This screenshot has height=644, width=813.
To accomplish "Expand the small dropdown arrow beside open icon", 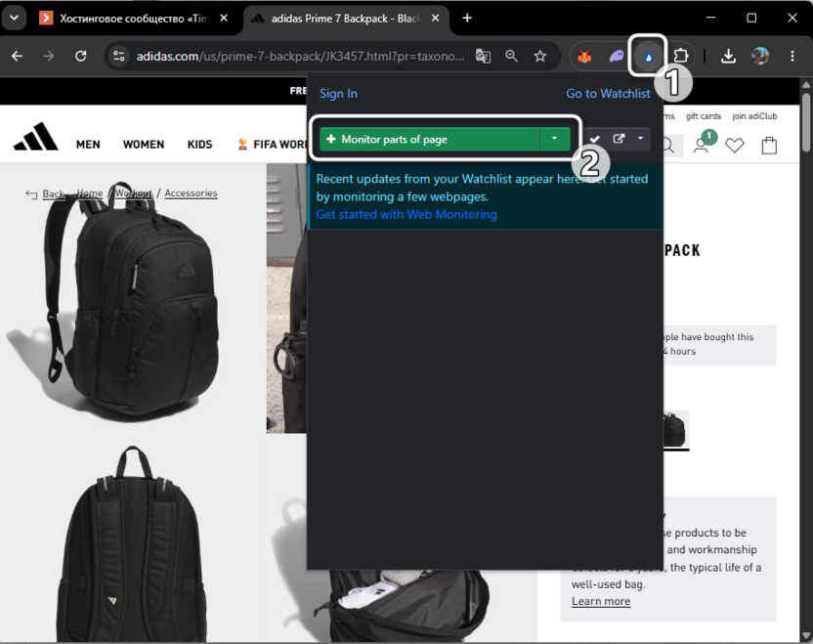I will point(640,139).
